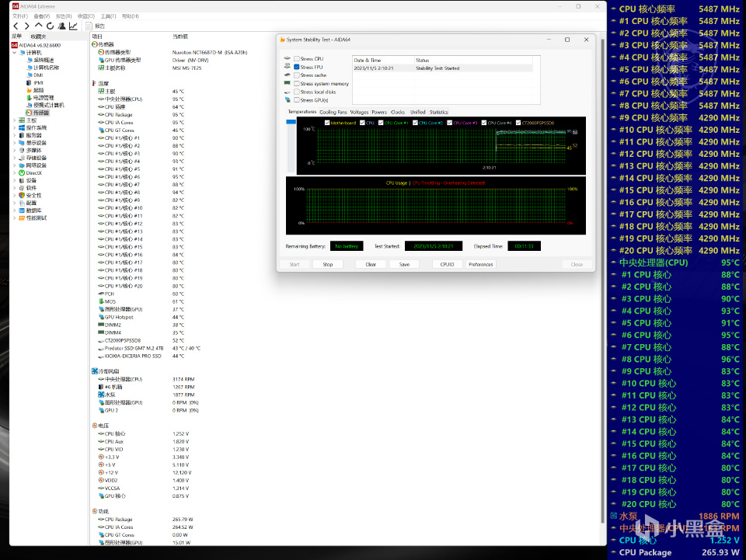
Task: Open the 报告 (Report) toolbar icon
Action: (90, 26)
